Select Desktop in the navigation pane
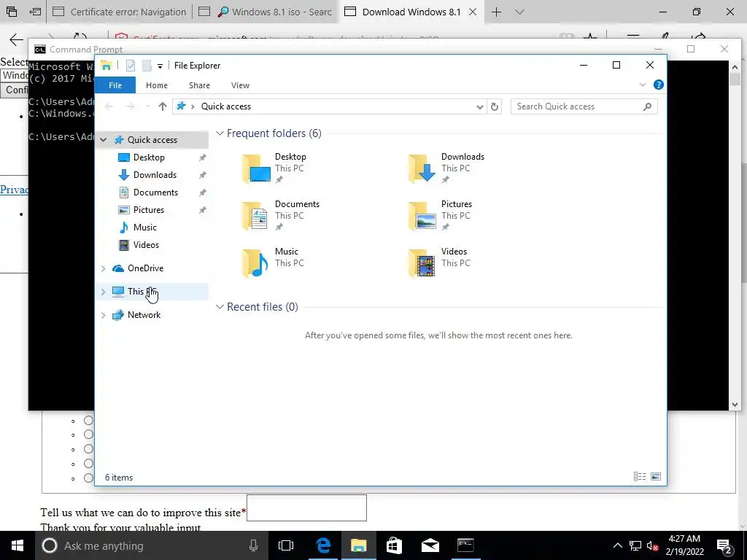This screenshot has height=560, width=747. point(149,157)
